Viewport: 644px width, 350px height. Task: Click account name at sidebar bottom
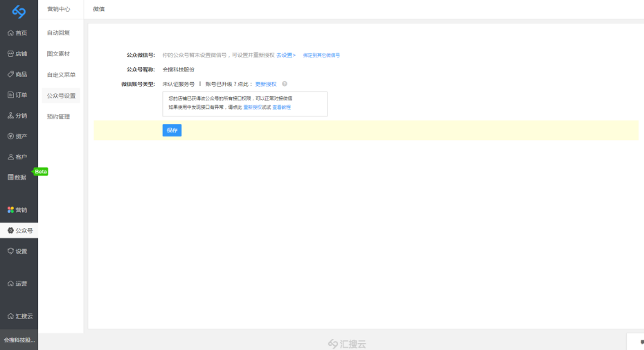(x=19, y=340)
